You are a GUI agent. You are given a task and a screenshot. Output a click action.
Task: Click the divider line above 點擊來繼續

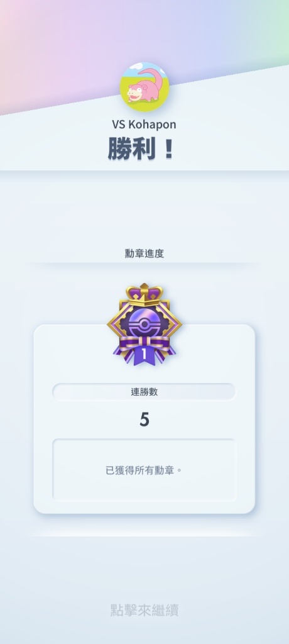144,535
